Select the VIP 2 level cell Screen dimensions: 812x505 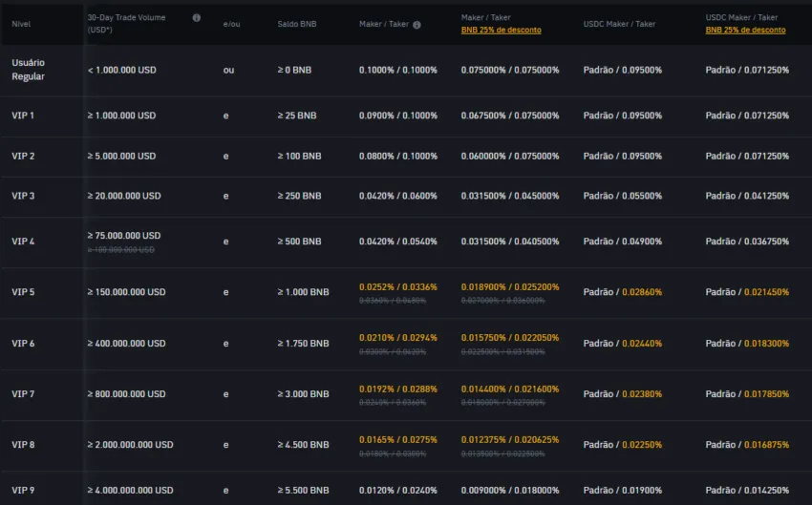[23, 156]
